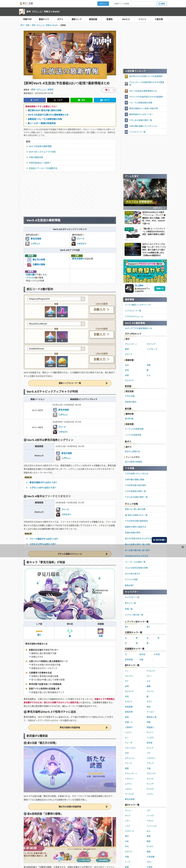The width and height of the screenshot is (186, 868).
Task: Open the 最新コード menu tab
Action: (77, 19)
